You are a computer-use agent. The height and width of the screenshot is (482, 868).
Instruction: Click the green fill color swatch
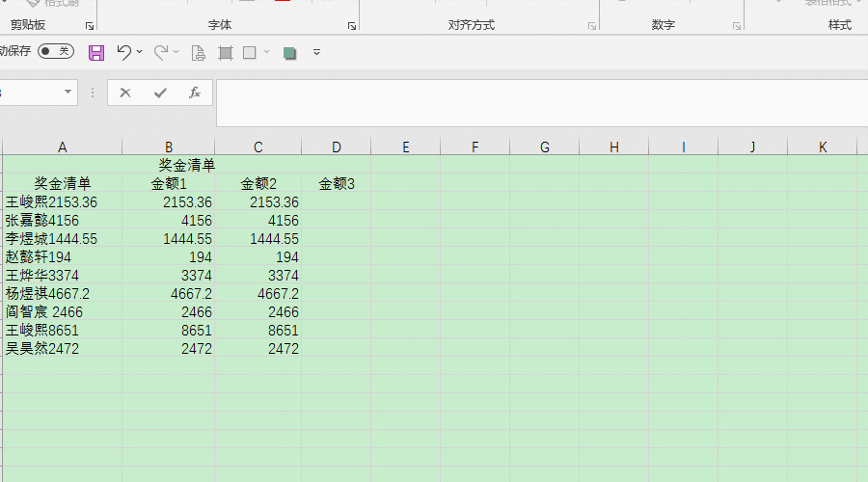click(x=289, y=53)
